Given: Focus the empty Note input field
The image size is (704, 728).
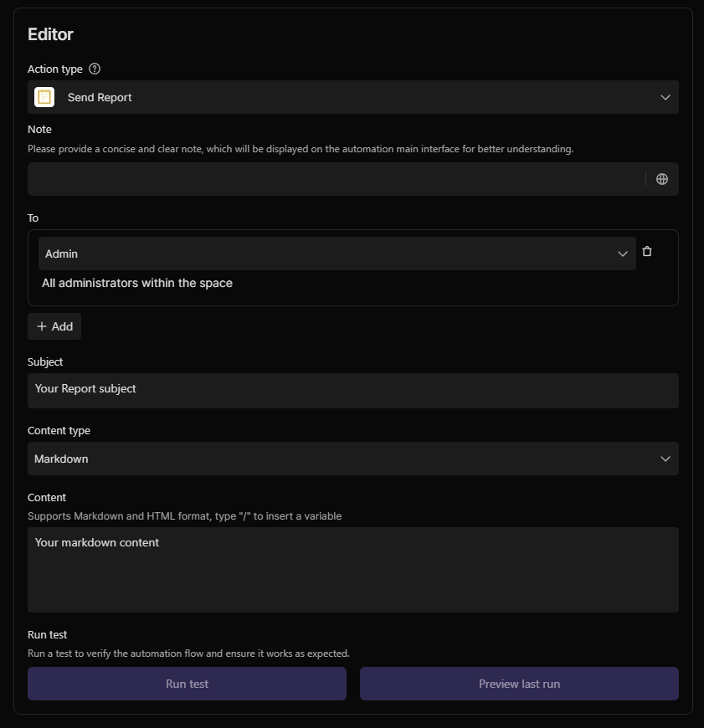Looking at the screenshot, I should point(335,179).
